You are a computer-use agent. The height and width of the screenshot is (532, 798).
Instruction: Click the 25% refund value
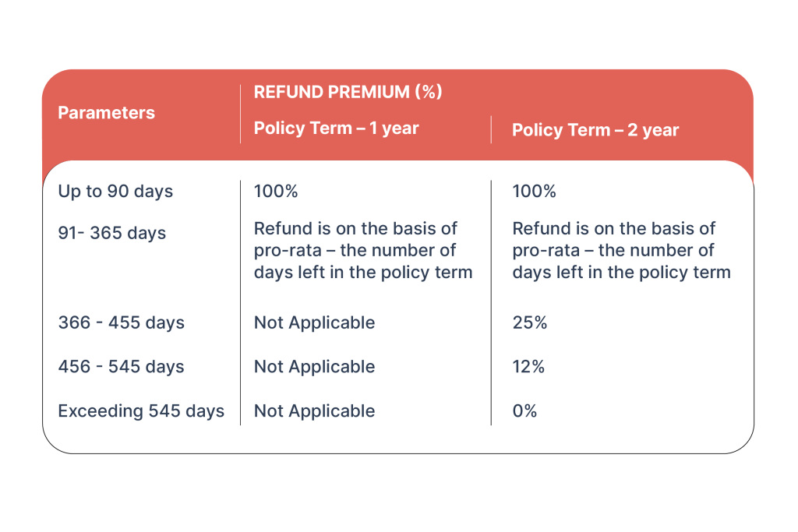click(530, 322)
